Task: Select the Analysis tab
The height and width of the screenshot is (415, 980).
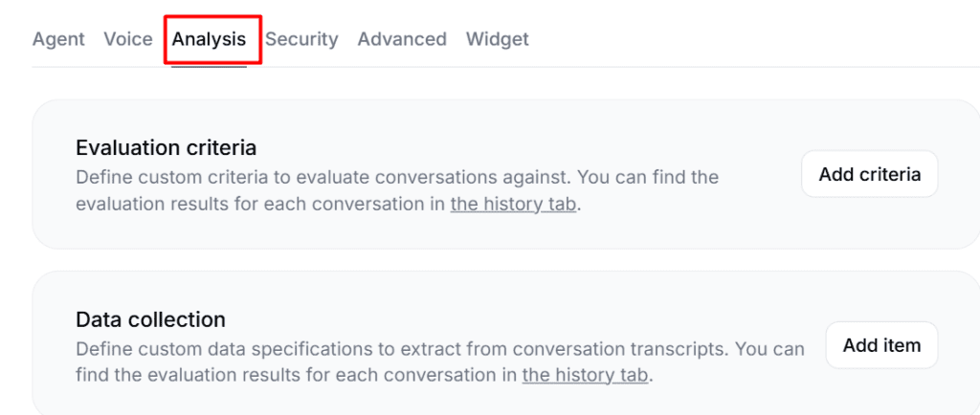Action: point(209,39)
